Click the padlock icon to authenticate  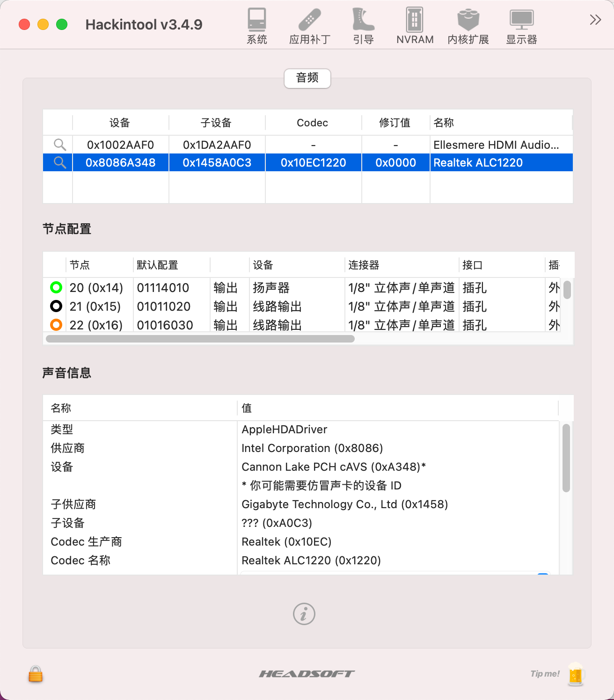[x=36, y=674]
